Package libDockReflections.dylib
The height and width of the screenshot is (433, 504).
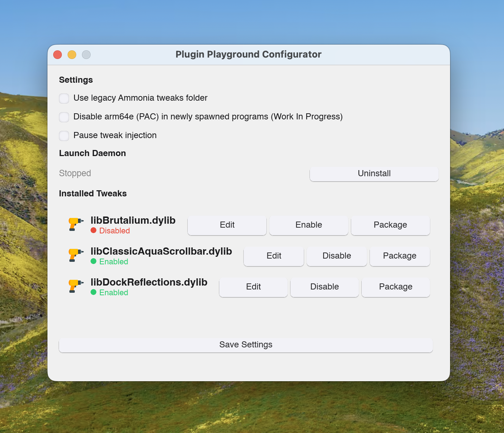coord(396,287)
